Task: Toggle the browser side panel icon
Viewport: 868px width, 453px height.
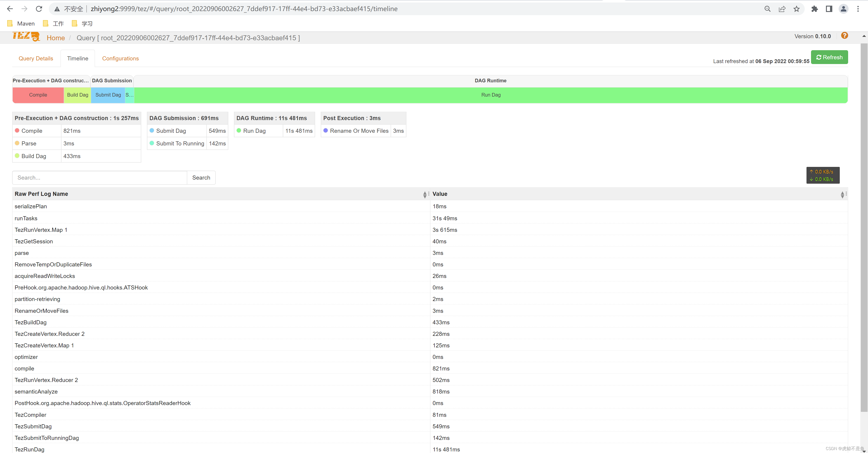Action: pos(829,9)
